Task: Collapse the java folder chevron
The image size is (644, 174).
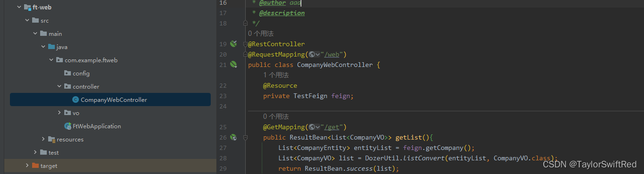Action: point(43,47)
